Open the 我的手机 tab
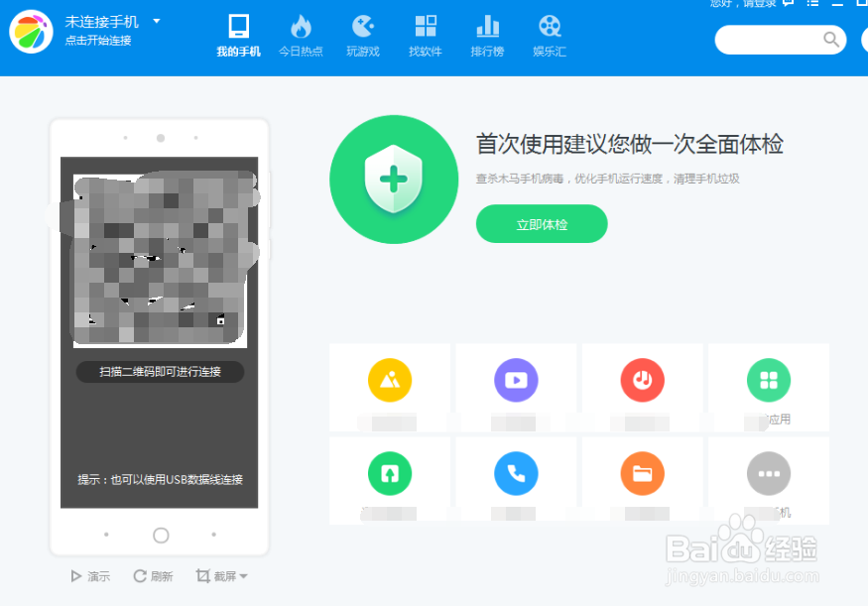The height and width of the screenshot is (606, 868). click(x=239, y=36)
